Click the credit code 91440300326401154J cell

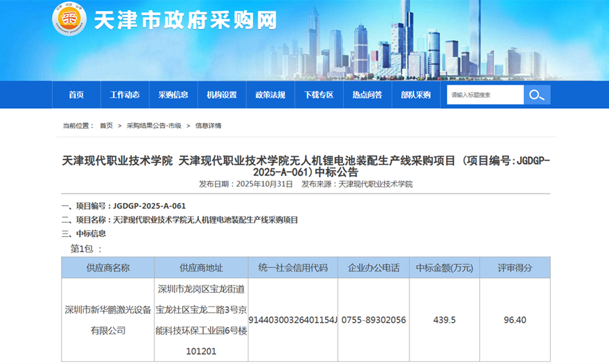293,320
